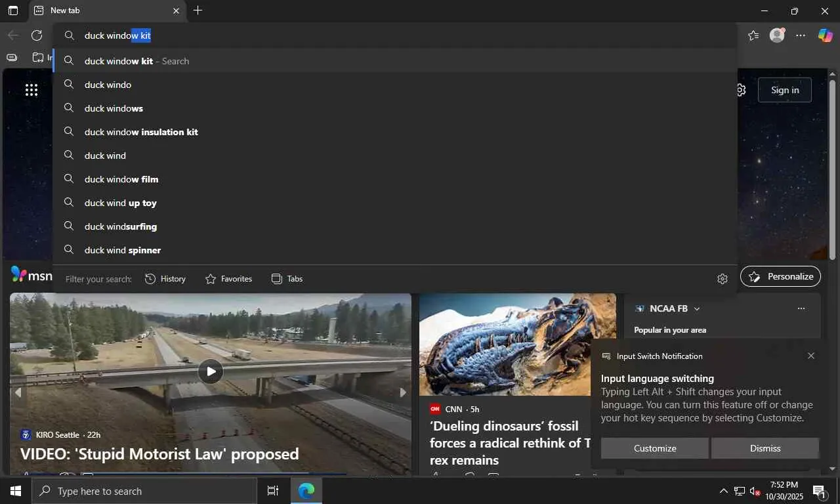840x504 pixels.
Task: Close the Input Switch Notification
Action: click(811, 356)
